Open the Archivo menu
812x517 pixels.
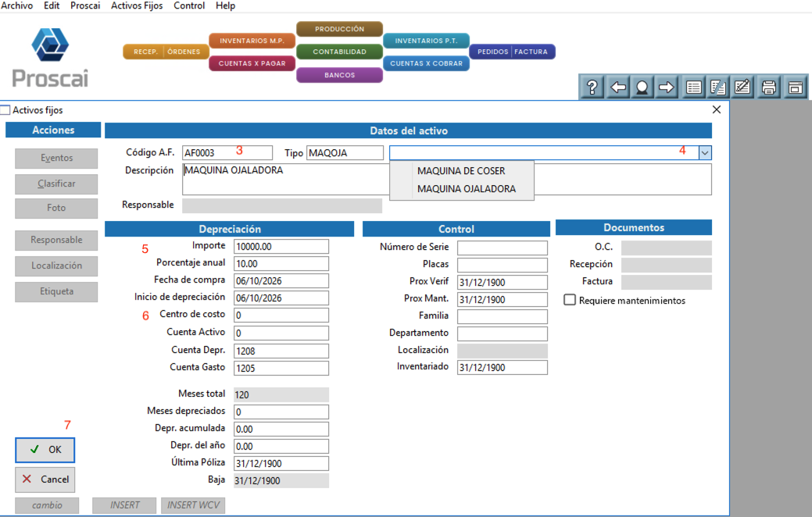point(17,5)
